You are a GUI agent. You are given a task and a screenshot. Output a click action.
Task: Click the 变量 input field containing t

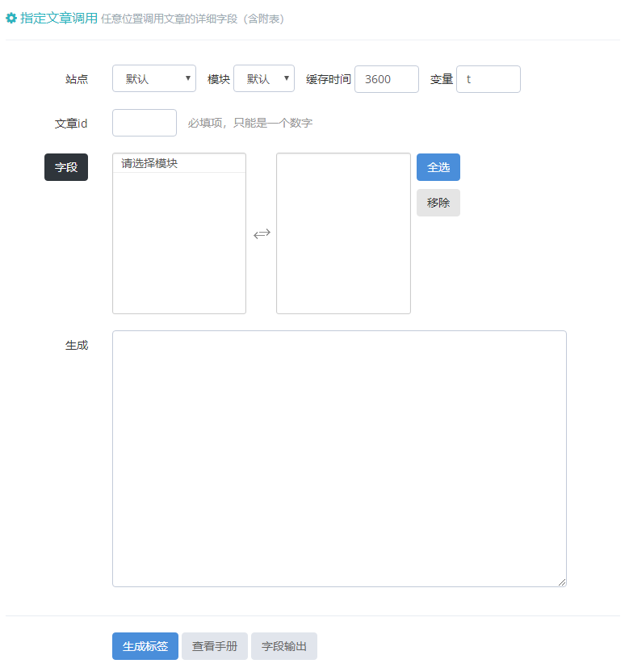pyautogui.click(x=489, y=79)
